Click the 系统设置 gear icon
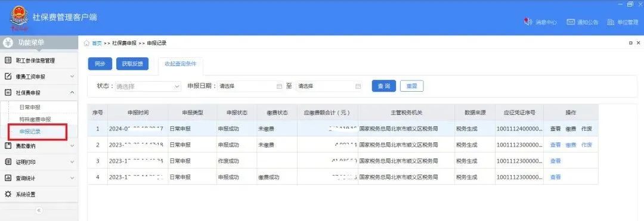This screenshot has height=221, width=644. pos(8,194)
